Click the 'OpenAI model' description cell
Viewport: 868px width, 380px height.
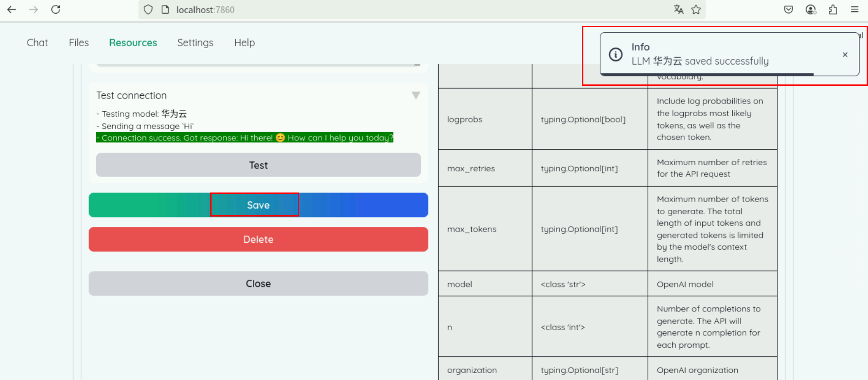[713, 284]
